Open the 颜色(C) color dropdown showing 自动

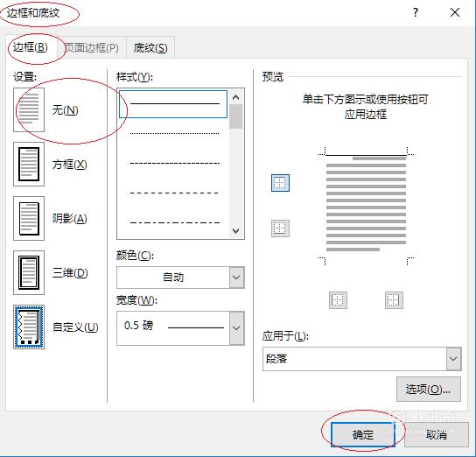(180, 278)
